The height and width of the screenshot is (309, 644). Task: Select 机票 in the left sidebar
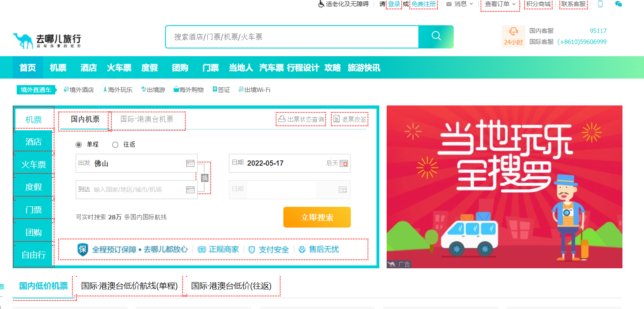33,120
